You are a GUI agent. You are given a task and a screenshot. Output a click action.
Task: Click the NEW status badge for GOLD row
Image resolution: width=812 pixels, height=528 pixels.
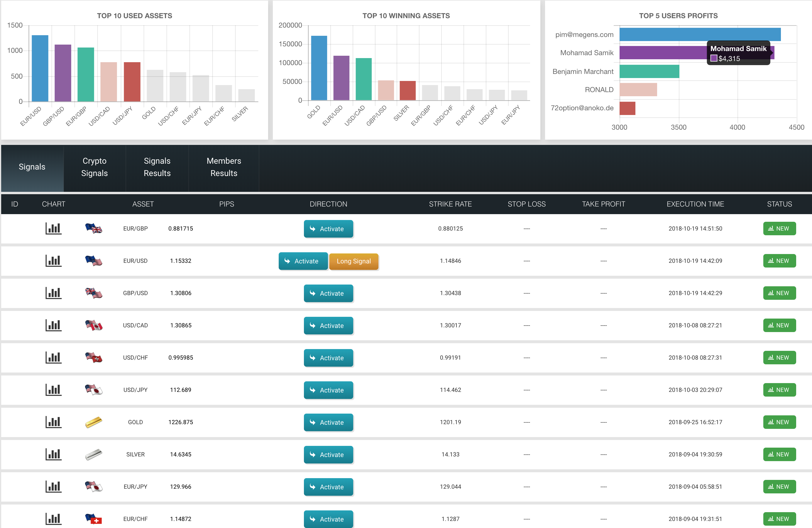[780, 422]
